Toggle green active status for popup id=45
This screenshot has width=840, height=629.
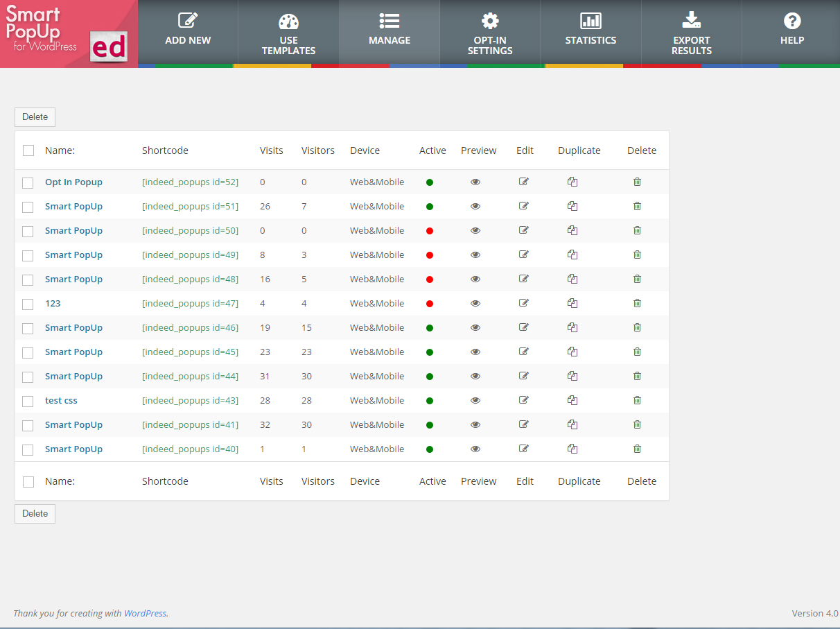click(430, 352)
